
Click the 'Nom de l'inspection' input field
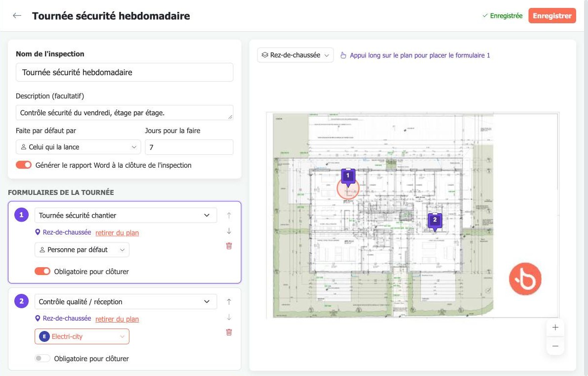point(125,72)
